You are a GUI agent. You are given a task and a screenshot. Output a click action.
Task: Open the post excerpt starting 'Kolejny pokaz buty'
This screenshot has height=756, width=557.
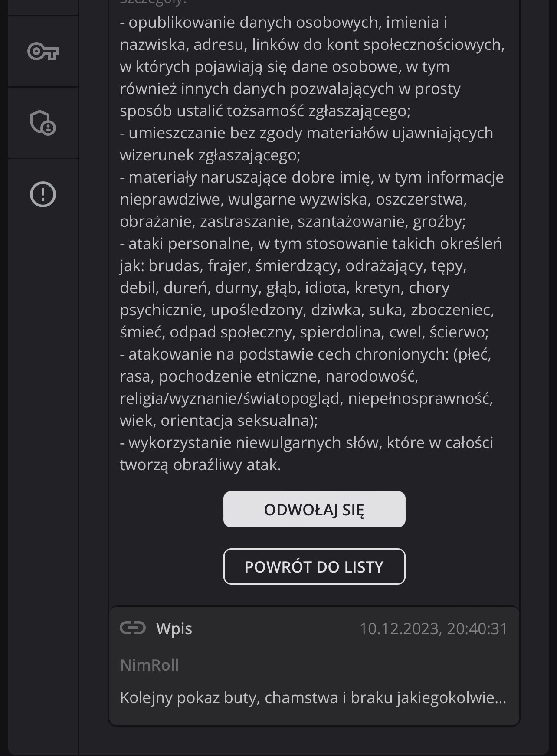(313, 697)
